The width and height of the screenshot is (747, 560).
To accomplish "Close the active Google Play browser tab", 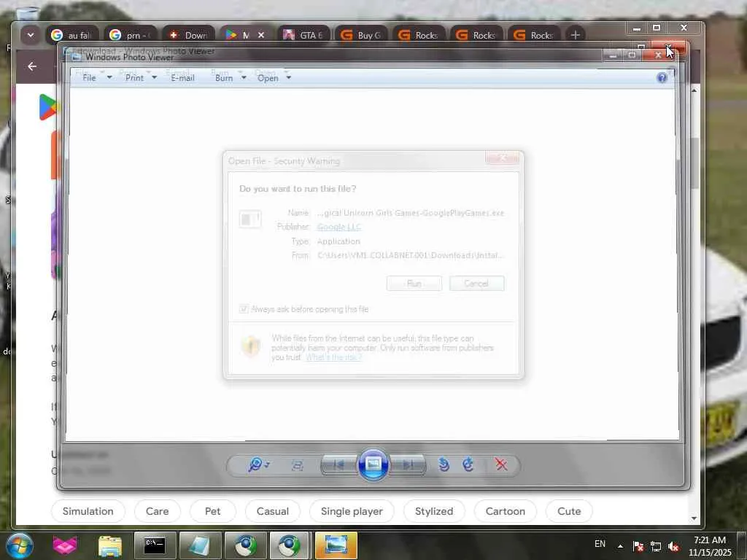I will click(x=261, y=35).
